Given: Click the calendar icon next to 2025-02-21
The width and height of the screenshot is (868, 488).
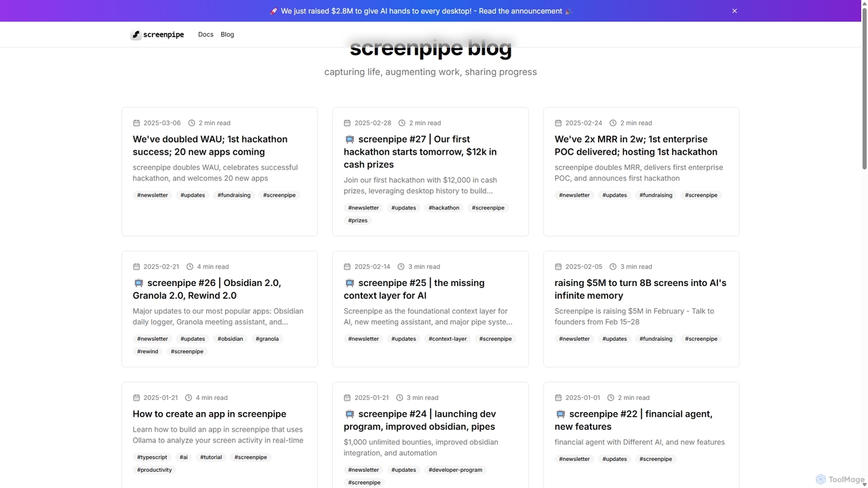Looking at the screenshot, I should pos(136,267).
